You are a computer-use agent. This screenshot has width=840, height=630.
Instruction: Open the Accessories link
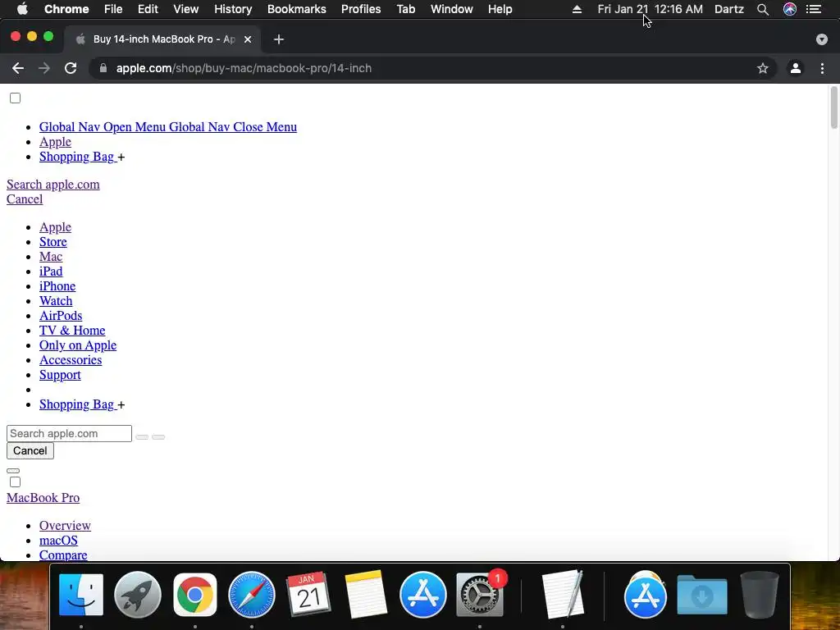click(x=71, y=360)
